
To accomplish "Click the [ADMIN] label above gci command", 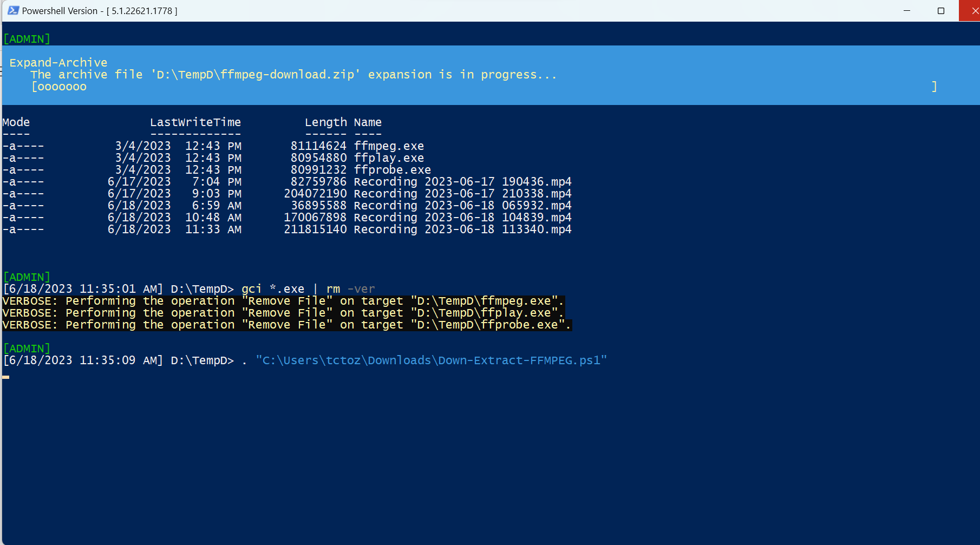I will 27,277.
